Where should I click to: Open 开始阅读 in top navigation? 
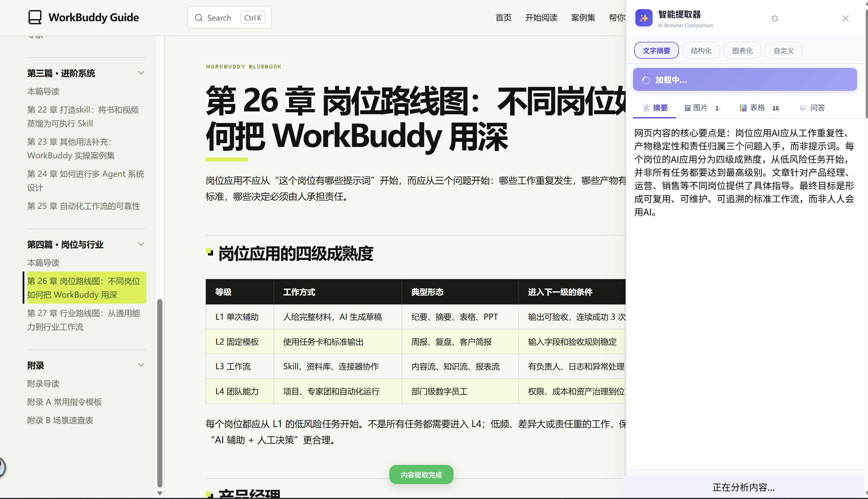pos(541,18)
